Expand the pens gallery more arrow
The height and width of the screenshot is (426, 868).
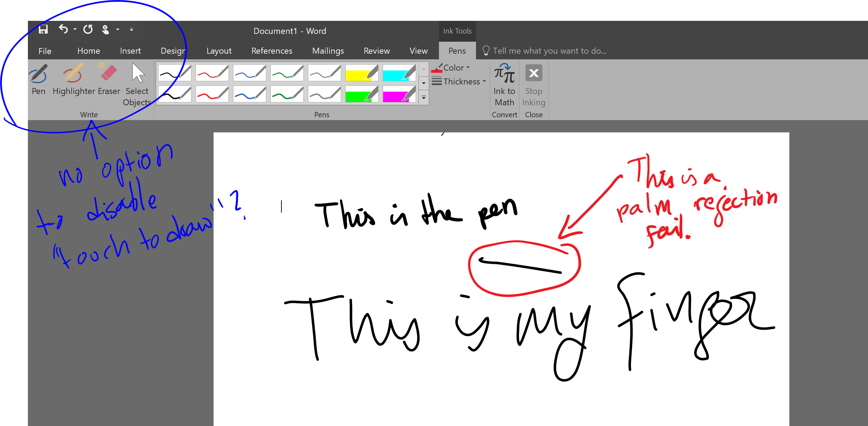click(424, 97)
